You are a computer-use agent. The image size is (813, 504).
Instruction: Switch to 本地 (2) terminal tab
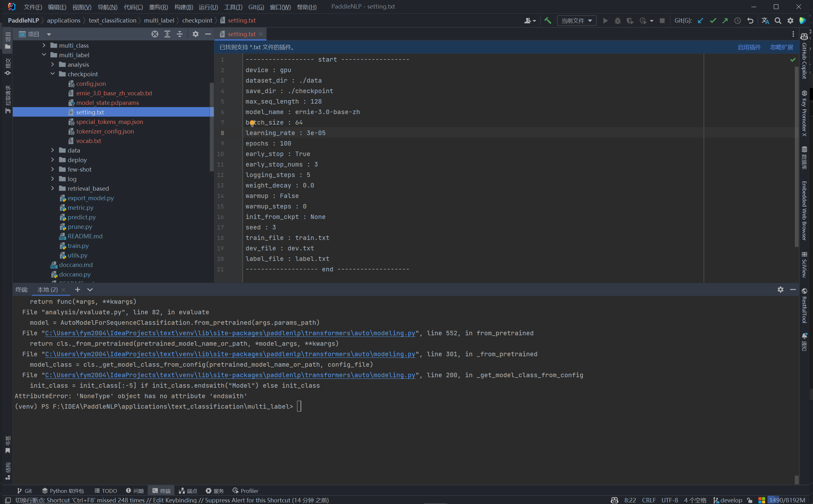point(47,289)
